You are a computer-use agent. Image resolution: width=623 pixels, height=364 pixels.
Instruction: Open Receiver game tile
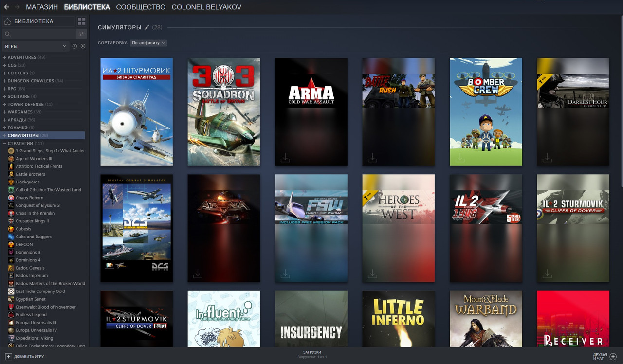tap(573, 319)
